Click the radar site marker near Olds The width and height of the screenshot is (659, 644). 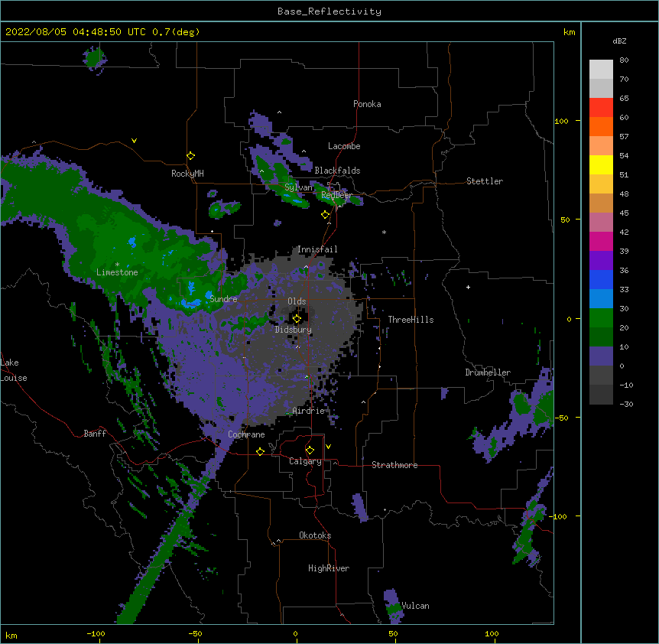coord(297,319)
